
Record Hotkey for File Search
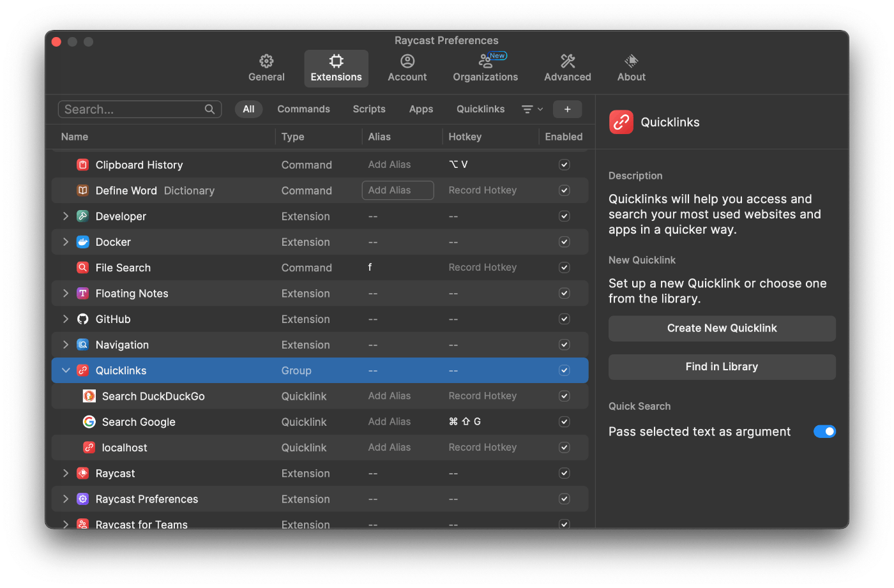483,268
